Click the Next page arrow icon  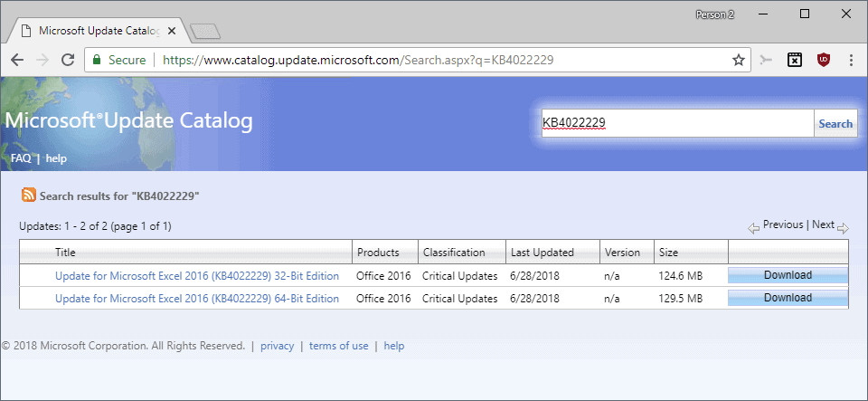click(x=843, y=228)
